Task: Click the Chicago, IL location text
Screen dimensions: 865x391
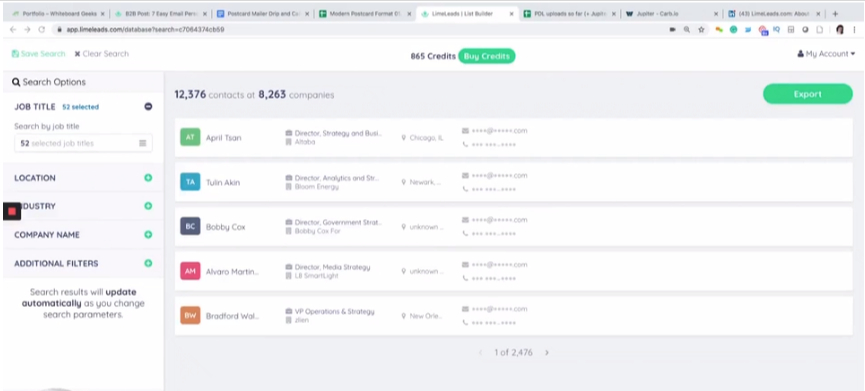Action: (426, 138)
